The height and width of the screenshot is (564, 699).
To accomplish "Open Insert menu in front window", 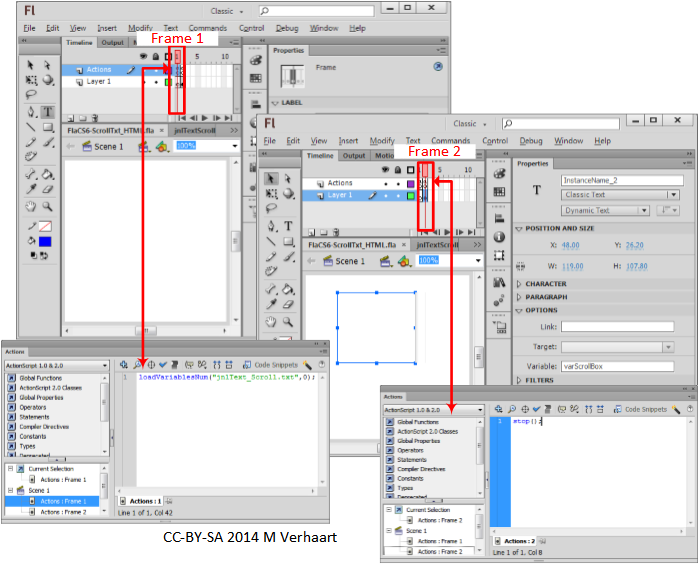I will [x=348, y=141].
